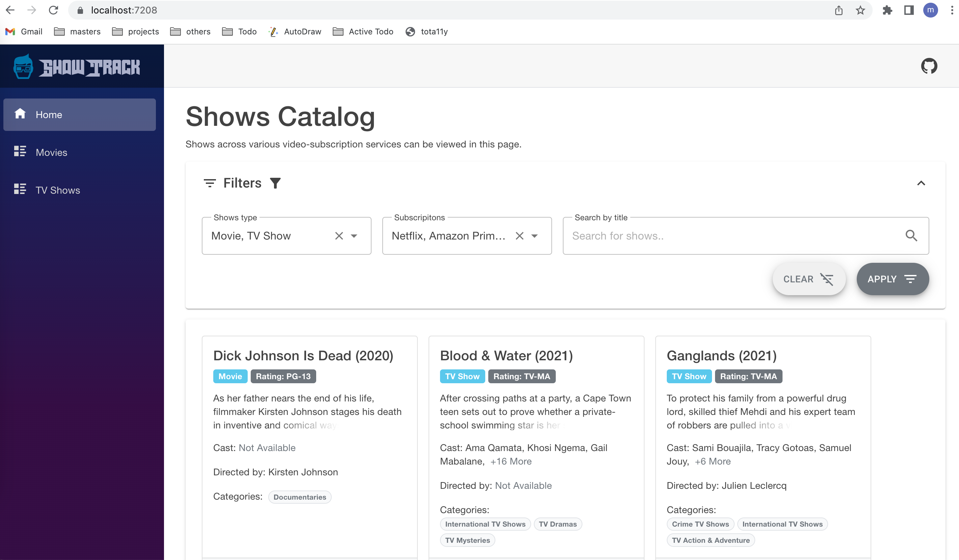
Task: Click the Ganglands (2021) title
Action: click(721, 356)
